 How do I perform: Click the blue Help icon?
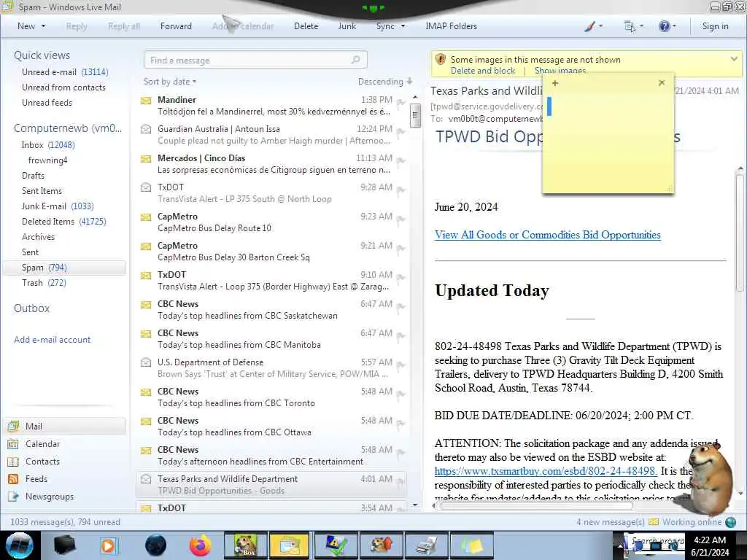(664, 26)
